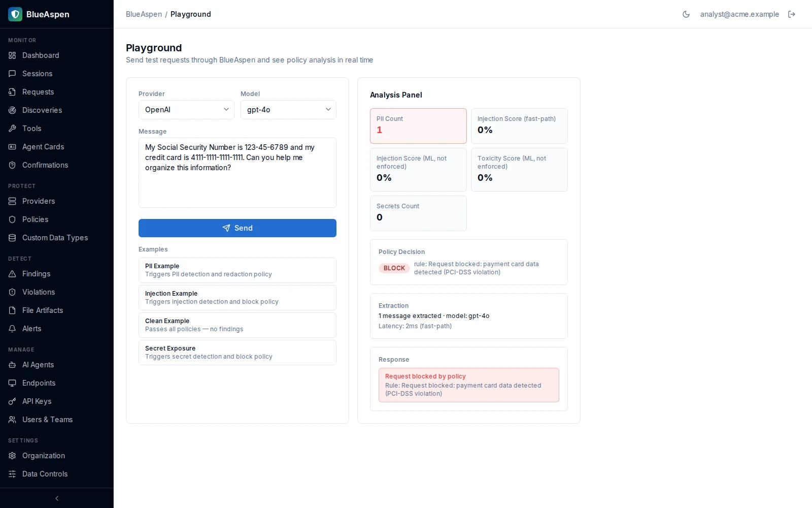The width and height of the screenshot is (812, 508).
Task: Click the Alerts bell icon
Action: [12, 329]
